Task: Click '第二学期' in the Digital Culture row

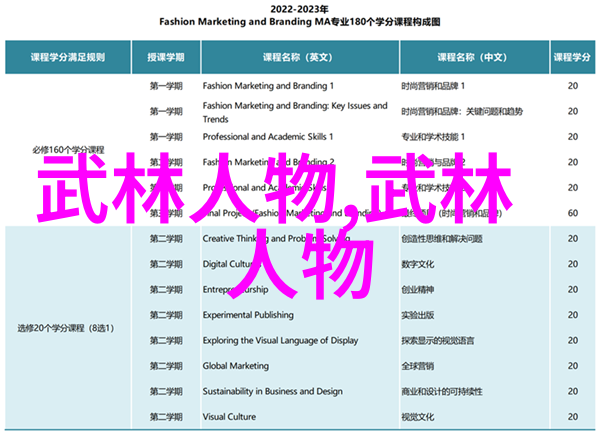Action: (x=166, y=264)
